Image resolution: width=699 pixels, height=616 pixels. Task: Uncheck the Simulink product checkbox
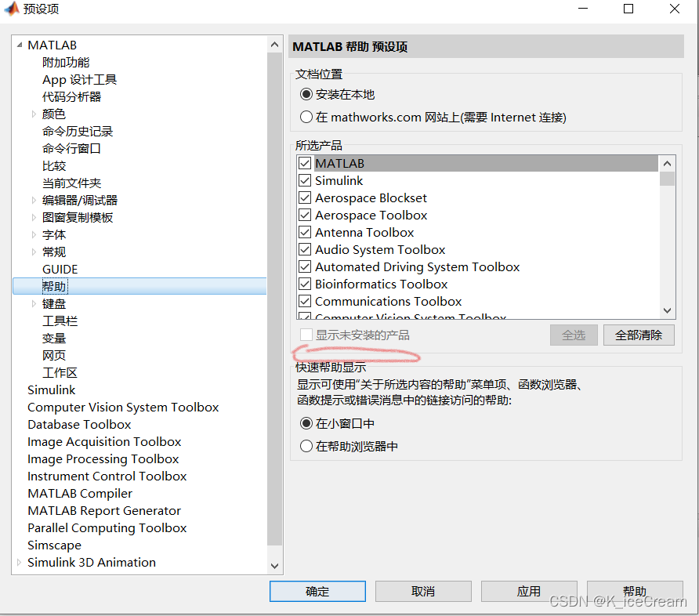[305, 180]
